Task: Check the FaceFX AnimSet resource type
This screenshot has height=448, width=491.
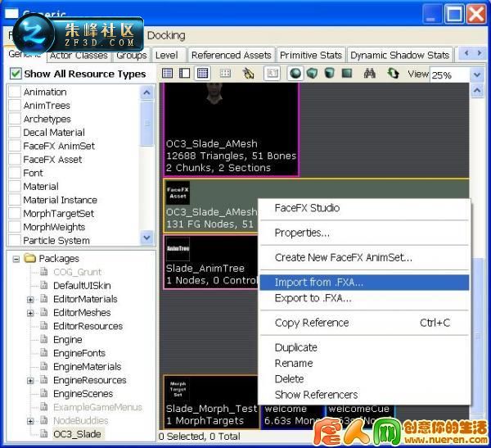Action: tap(15, 146)
